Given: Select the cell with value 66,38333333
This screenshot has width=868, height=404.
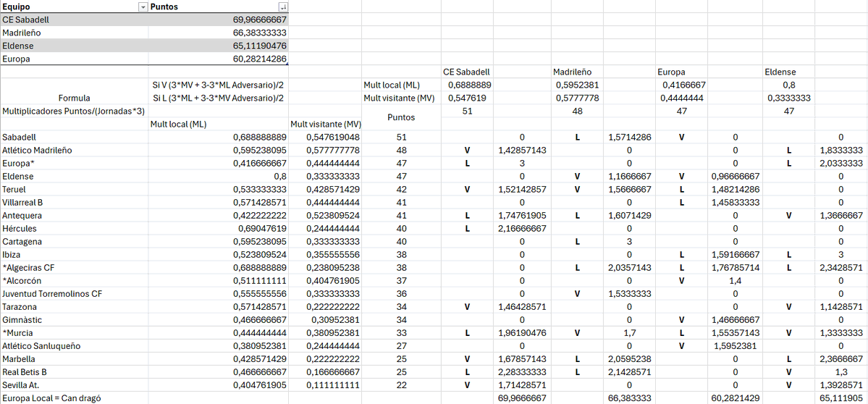Looking at the screenshot, I should tap(219, 33).
